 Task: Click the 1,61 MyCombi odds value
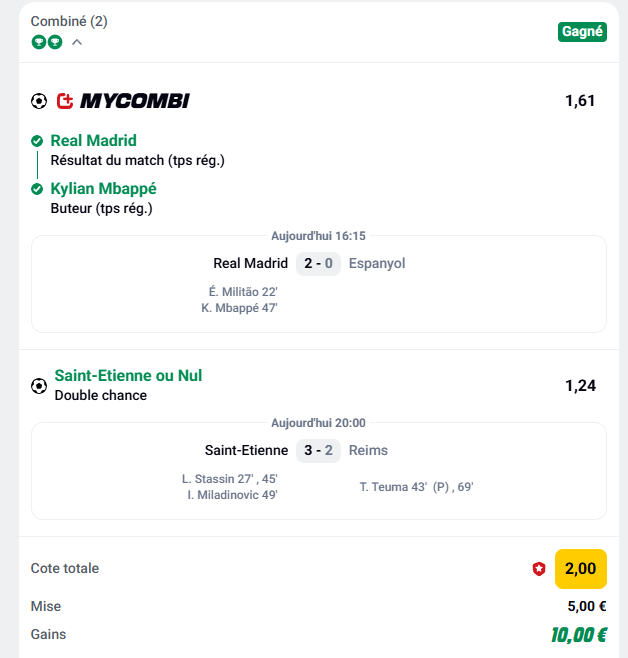pyautogui.click(x=580, y=100)
